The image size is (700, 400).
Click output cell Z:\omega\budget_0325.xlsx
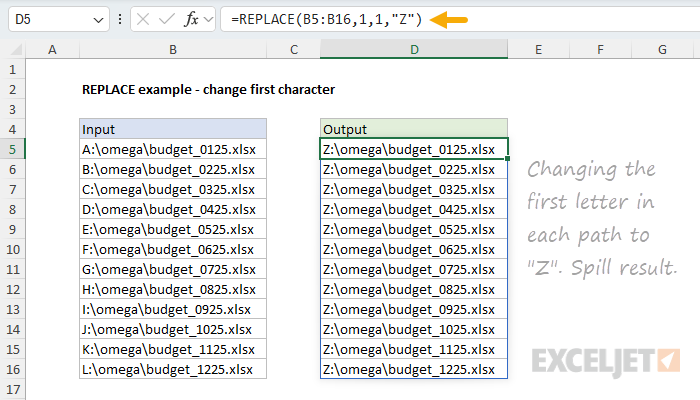click(x=414, y=189)
